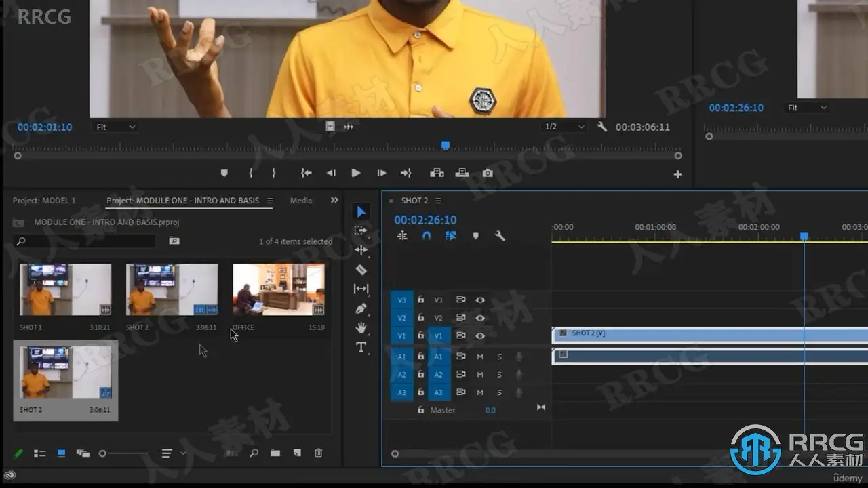Select the OFFICE clip thumbnail
This screenshot has width=868, height=488.
point(279,289)
